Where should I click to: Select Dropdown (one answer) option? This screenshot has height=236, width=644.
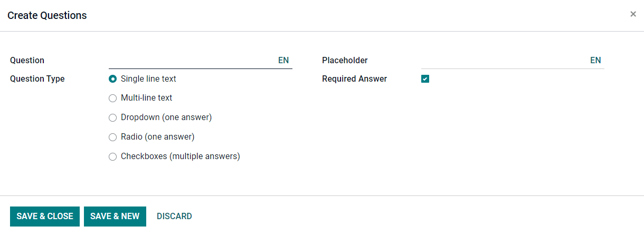[112, 117]
